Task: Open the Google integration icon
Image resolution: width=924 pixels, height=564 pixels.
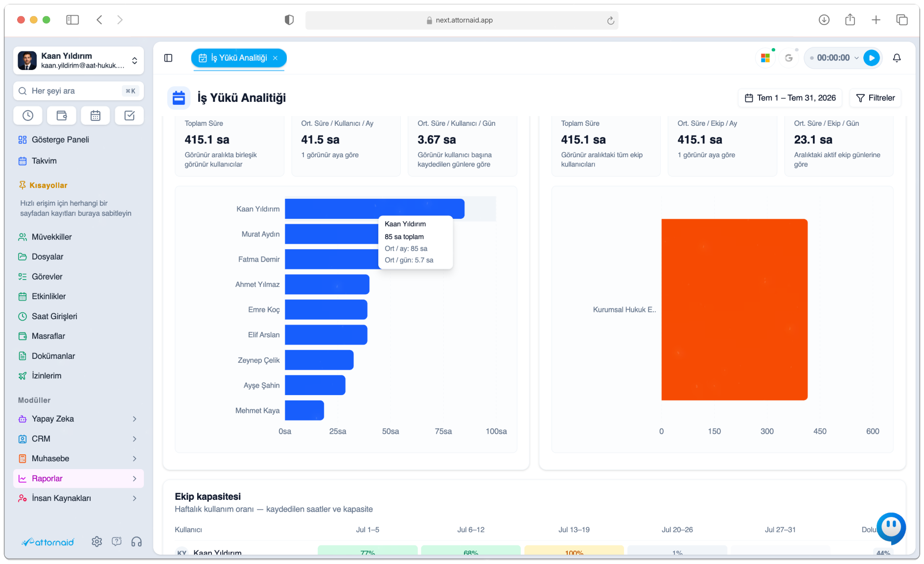Action: point(789,58)
